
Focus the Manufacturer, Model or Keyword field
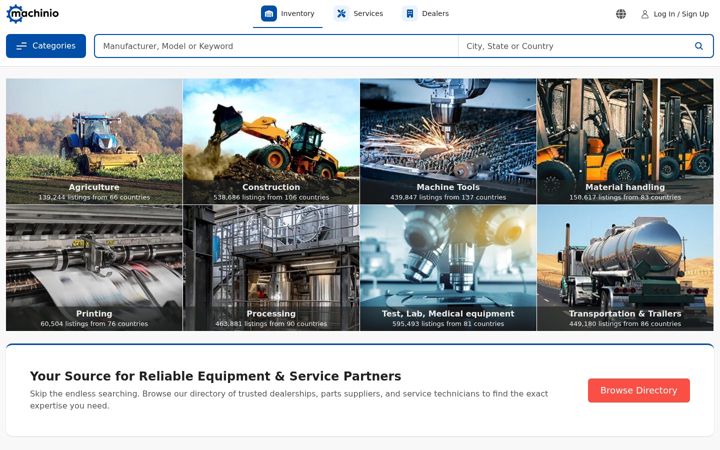click(276, 46)
